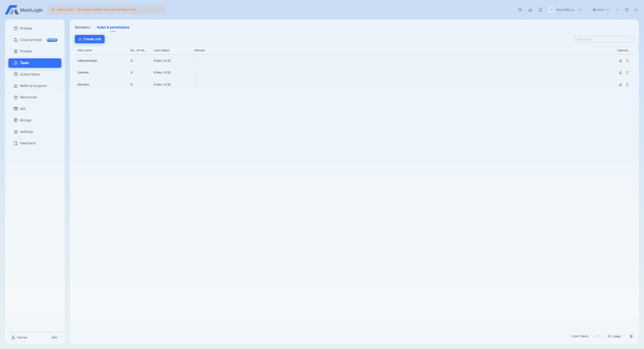644x349 pixels.
Task: Expand the account user menu
Action: point(565,10)
